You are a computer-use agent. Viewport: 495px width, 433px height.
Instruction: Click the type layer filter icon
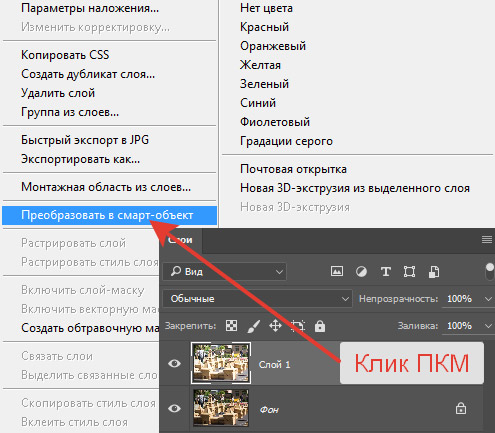pyautogui.click(x=386, y=272)
